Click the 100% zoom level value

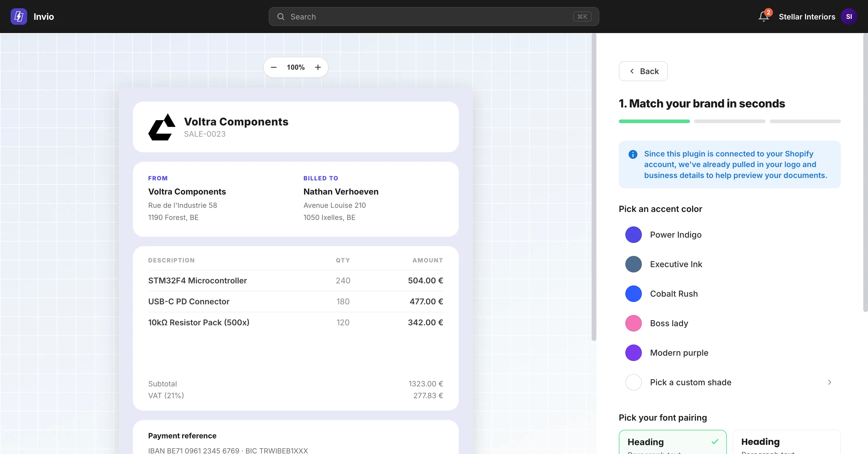296,67
